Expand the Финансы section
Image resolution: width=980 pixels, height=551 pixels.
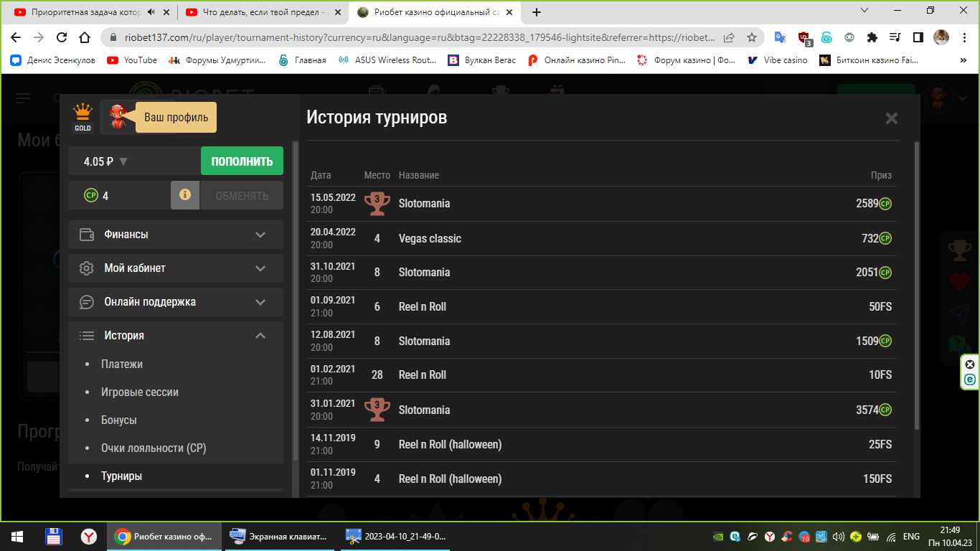[x=176, y=235]
